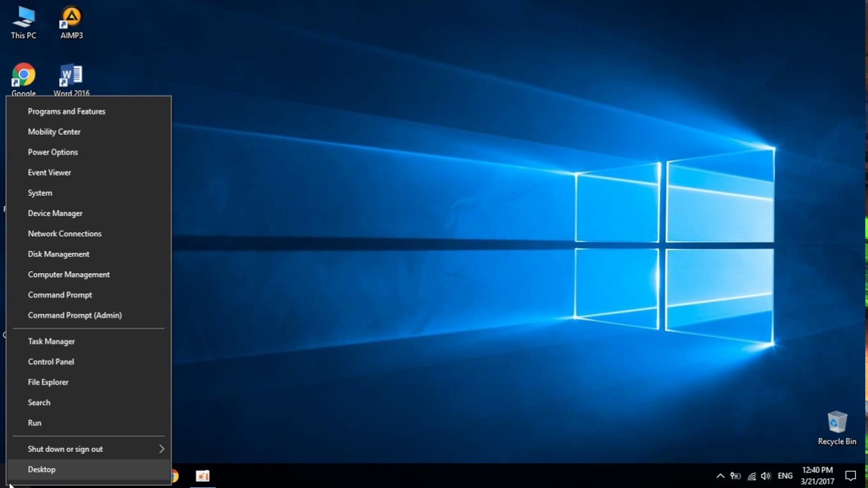Select the AIMP3 desktop shortcut

[71, 23]
